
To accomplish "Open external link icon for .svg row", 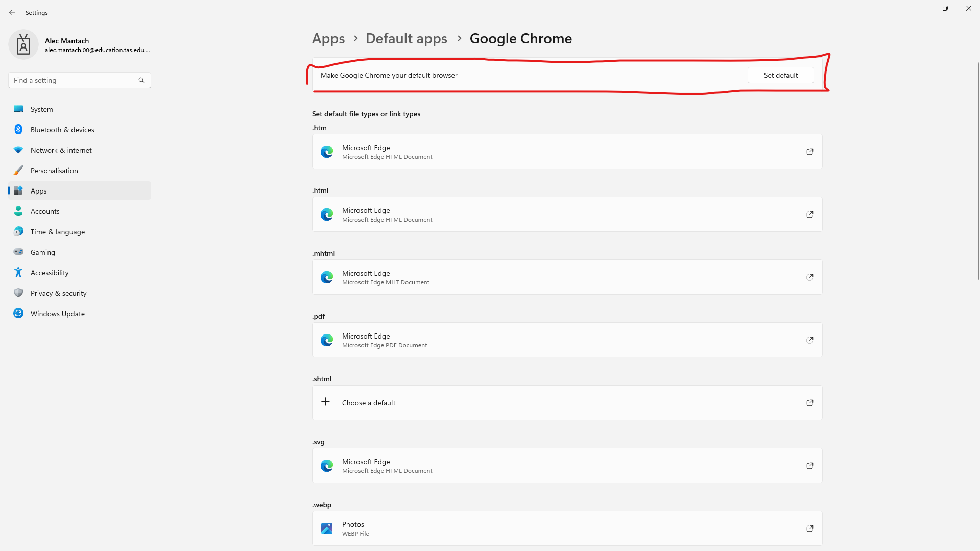I will pyautogui.click(x=810, y=466).
